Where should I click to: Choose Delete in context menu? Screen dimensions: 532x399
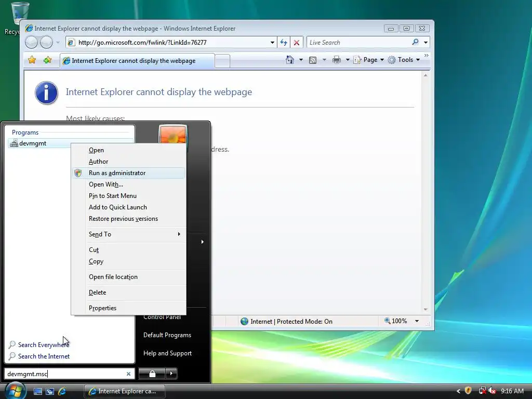pyautogui.click(x=129, y=292)
